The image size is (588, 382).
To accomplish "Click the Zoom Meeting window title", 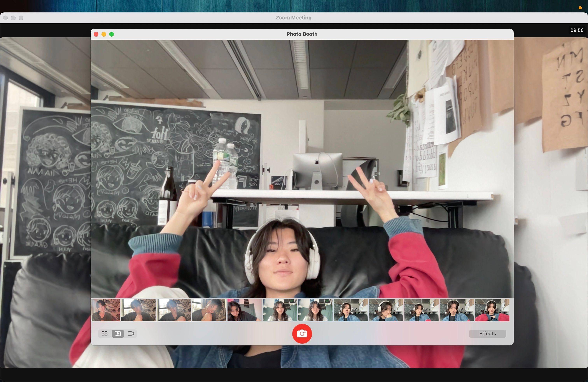I will pyautogui.click(x=293, y=18).
